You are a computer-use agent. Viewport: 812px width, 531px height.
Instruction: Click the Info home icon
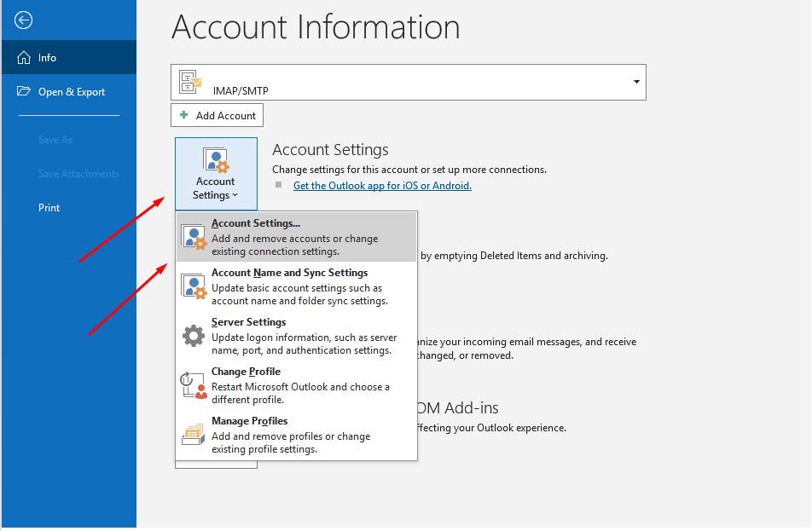tap(24, 57)
